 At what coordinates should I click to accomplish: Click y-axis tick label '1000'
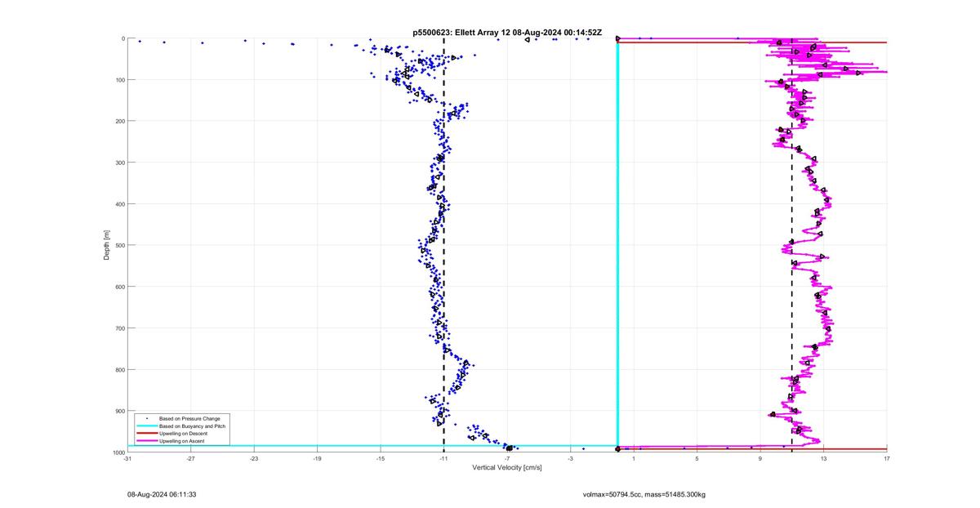click(x=118, y=452)
